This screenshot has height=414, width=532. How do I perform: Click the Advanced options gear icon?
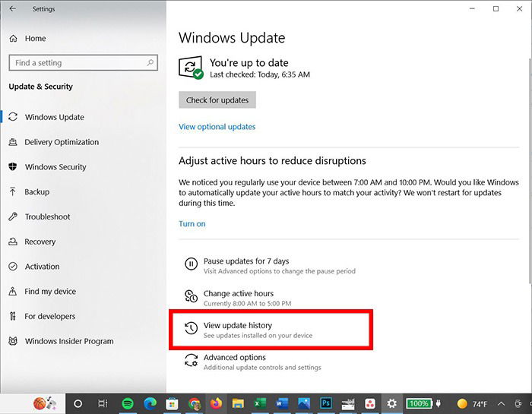click(x=191, y=360)
